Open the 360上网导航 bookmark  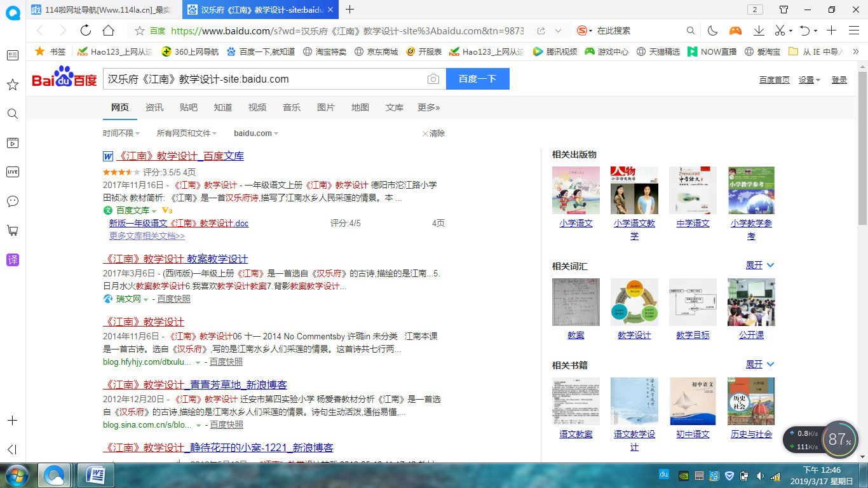click(189, 51)
